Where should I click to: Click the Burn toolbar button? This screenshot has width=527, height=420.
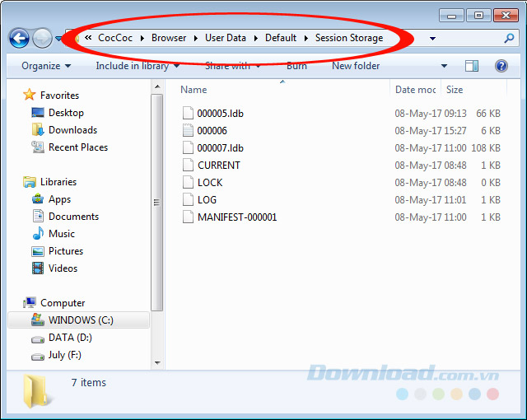pyautogui.click(x=296, y=66)
